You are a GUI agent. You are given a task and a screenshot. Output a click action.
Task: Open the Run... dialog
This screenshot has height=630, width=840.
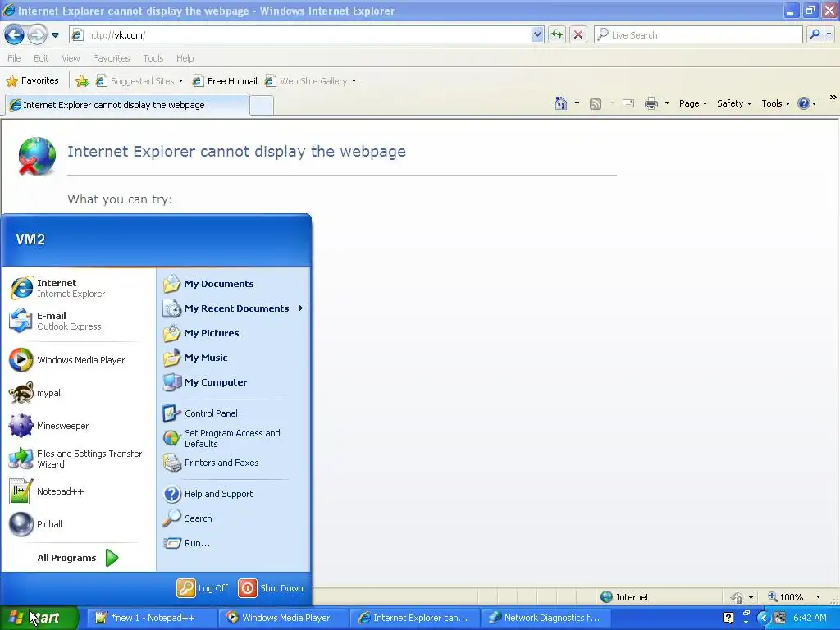point(233,543)
